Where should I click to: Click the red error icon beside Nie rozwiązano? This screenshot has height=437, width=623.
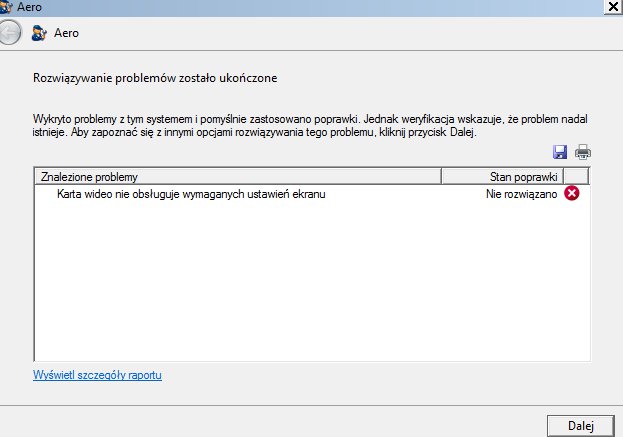point(571,193)
